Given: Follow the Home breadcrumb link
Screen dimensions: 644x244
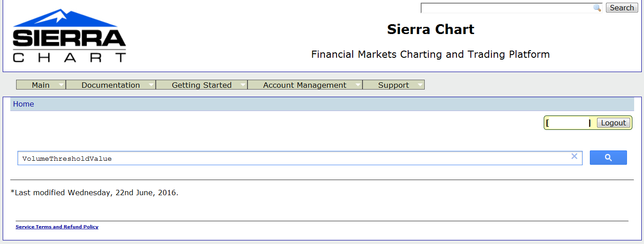Looking at the screenshot, I should [23, 104].
